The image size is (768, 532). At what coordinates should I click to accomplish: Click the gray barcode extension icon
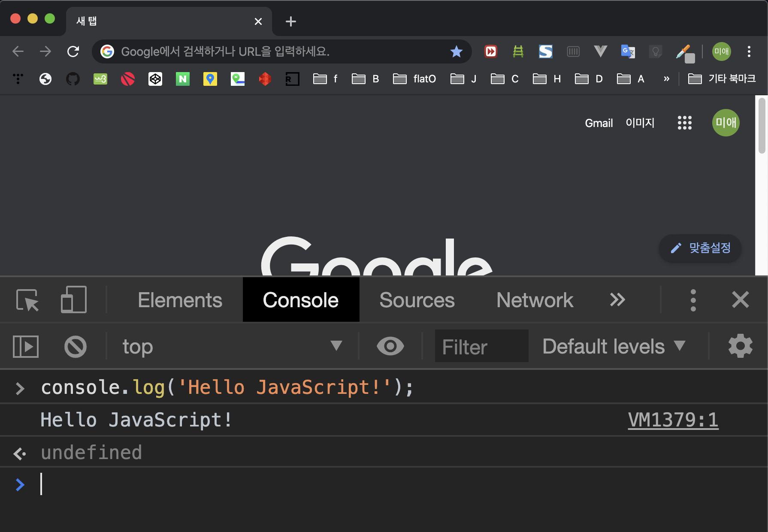(x=573, y=51)
